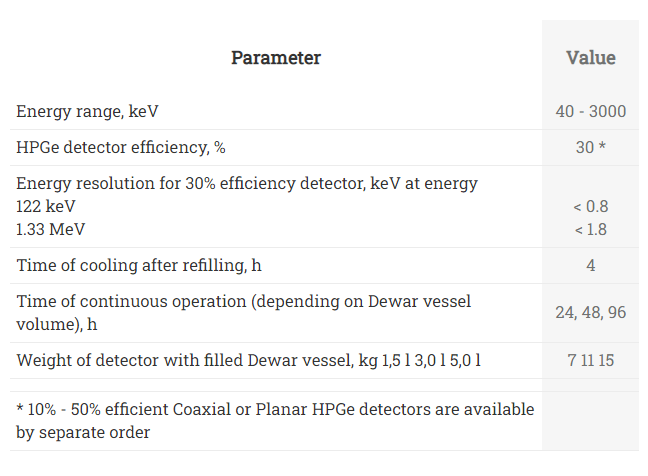
Task: Select the 1.33 MeV line
Action: [50, 229]
